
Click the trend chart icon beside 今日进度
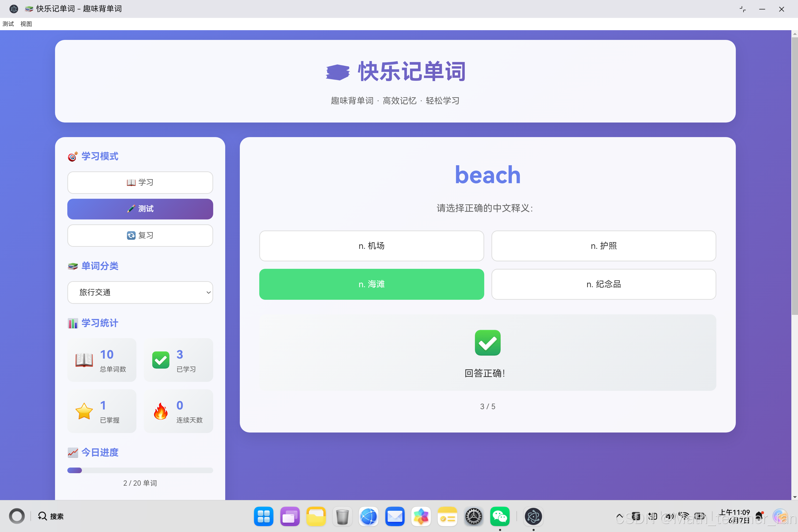tap(73, 452)
